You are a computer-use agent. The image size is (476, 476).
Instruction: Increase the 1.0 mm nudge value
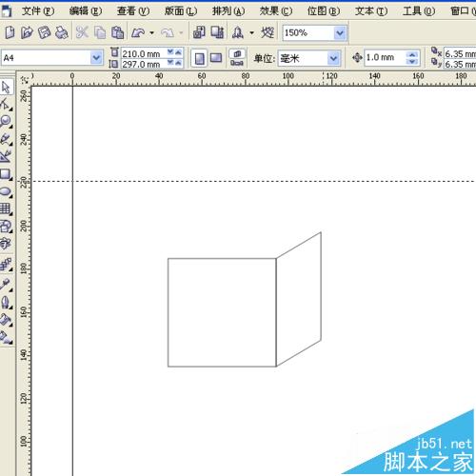[x=412, y=54]
